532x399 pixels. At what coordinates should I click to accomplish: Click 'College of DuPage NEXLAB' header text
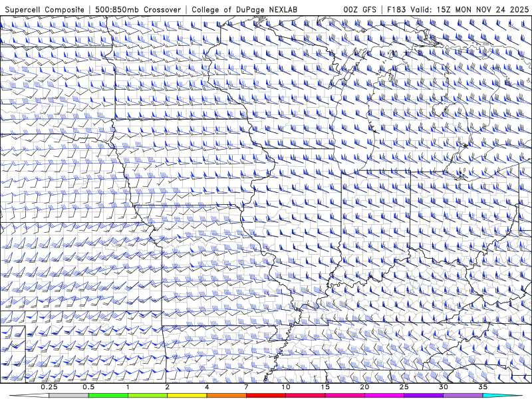[244, 9]
